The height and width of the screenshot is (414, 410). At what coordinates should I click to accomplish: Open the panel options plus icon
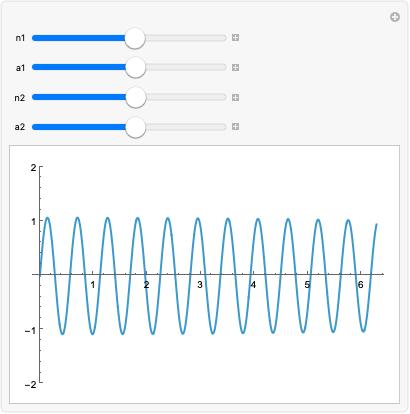click(395, 17)
